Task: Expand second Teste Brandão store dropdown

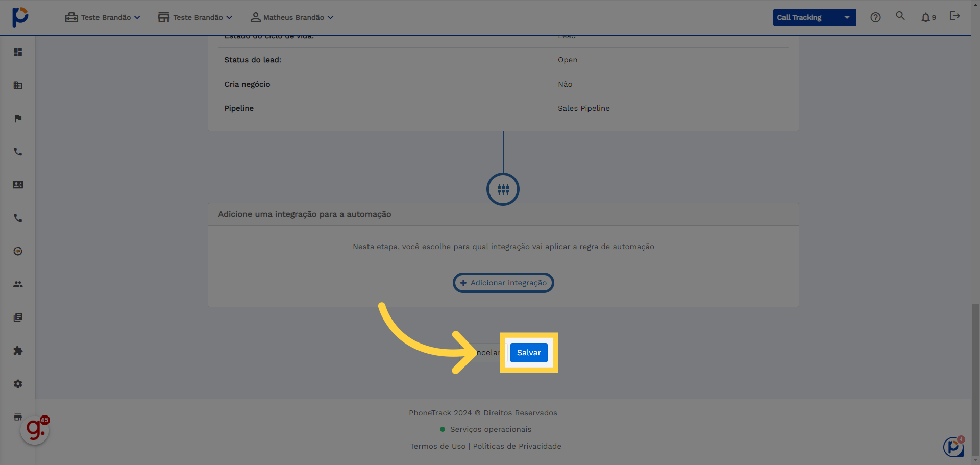Action: (x=195, y=17)
